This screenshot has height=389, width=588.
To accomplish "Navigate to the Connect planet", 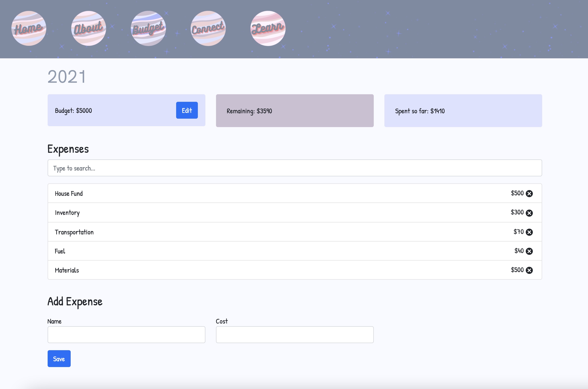I will [208, 28].
